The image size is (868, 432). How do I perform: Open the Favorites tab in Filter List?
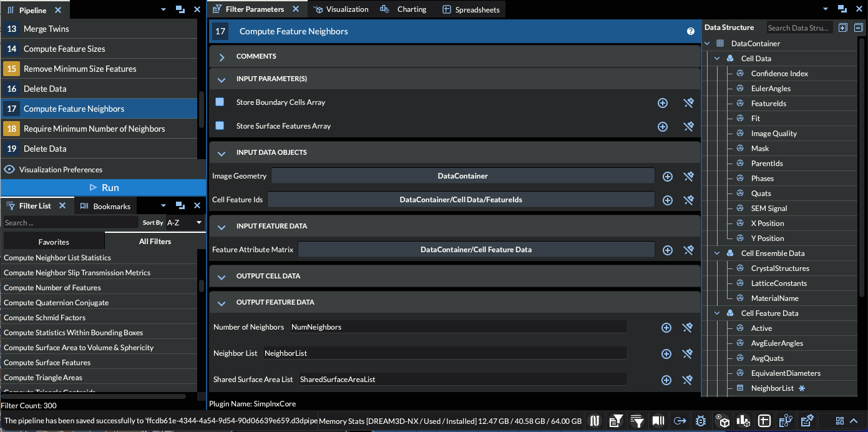pos(54,242)
